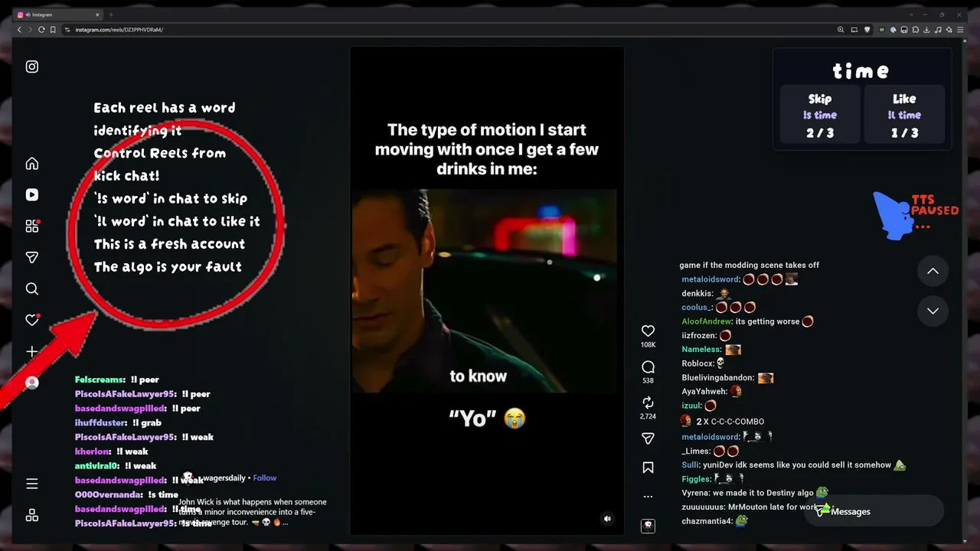The image size is (980, 551).
Task: Open Instagram Search
Action: click(32, 289)
